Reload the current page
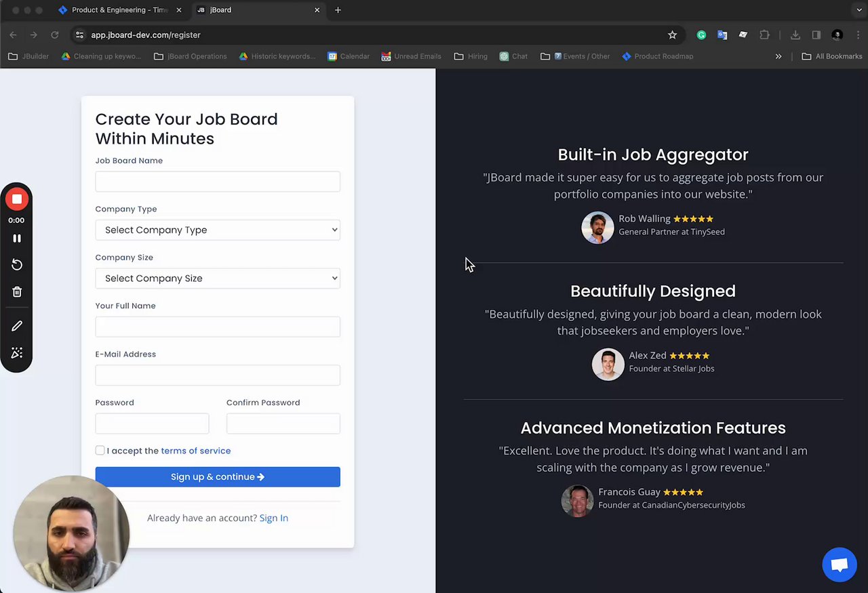Screen dimensions: 868x593 [x=55, y=35]
